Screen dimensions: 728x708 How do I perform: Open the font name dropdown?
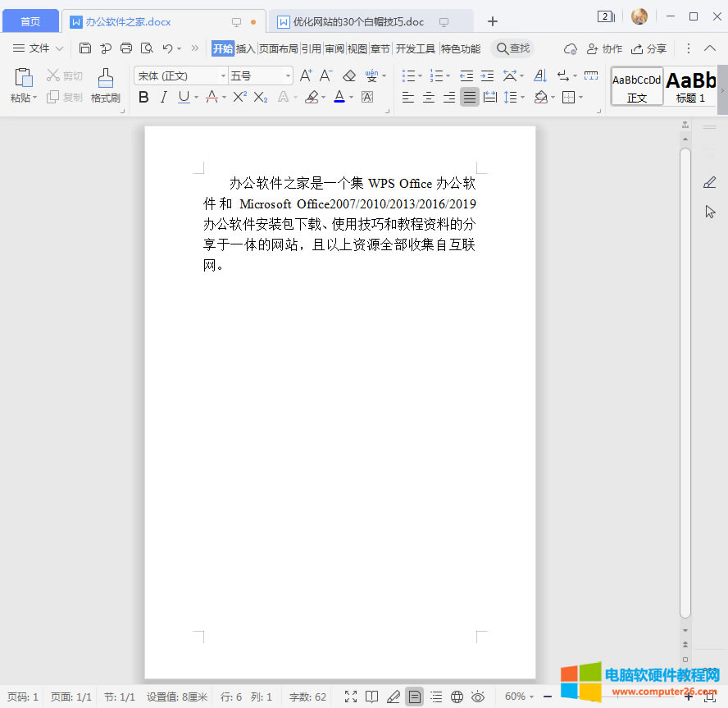(220, 75)
